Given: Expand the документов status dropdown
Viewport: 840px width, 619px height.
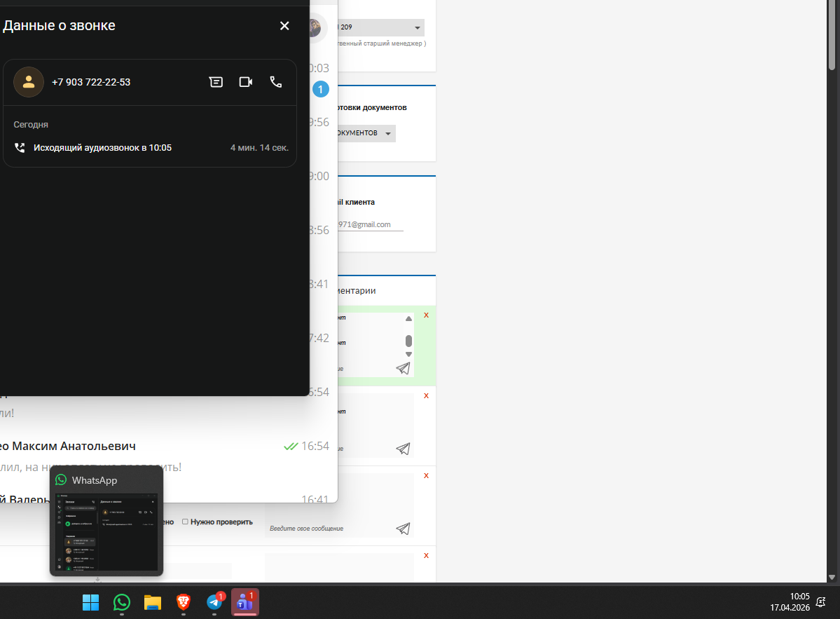Looking at the screenshot, I should point(366,133).
